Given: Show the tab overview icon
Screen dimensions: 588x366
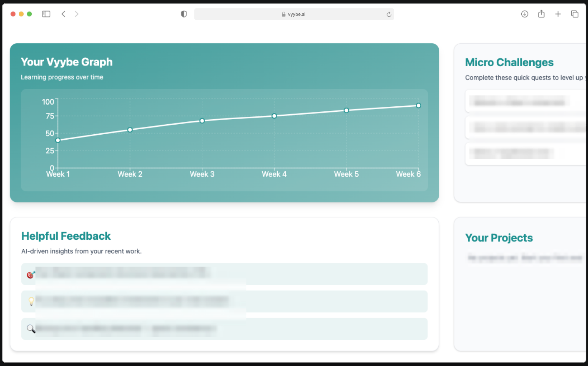Looking at the screenshot, I should coord(575,14).
